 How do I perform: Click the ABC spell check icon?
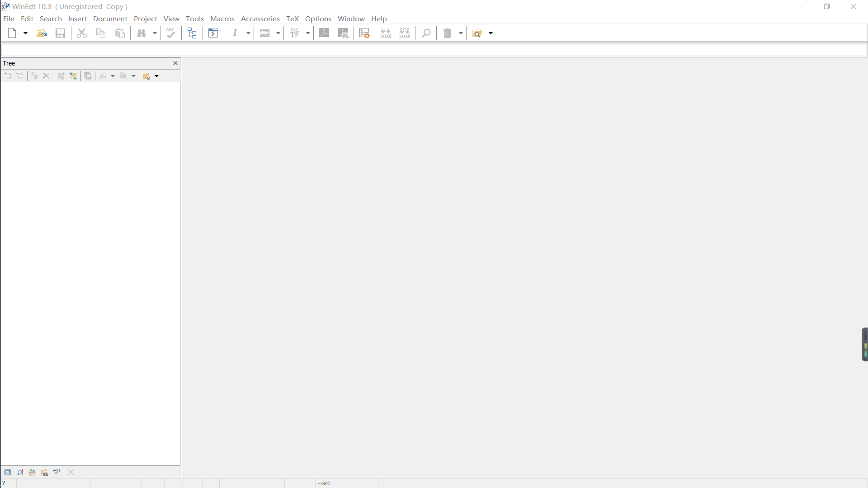click(x=170, y=33)
